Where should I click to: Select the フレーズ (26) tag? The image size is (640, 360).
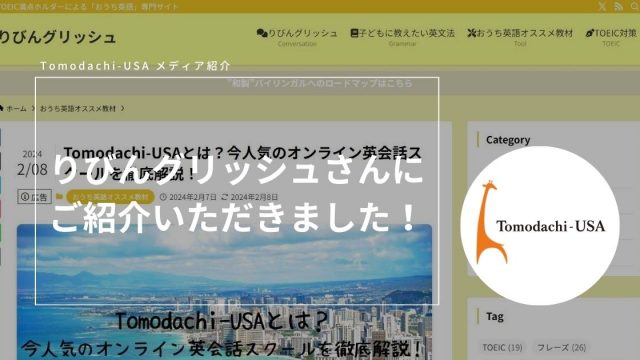561,347
